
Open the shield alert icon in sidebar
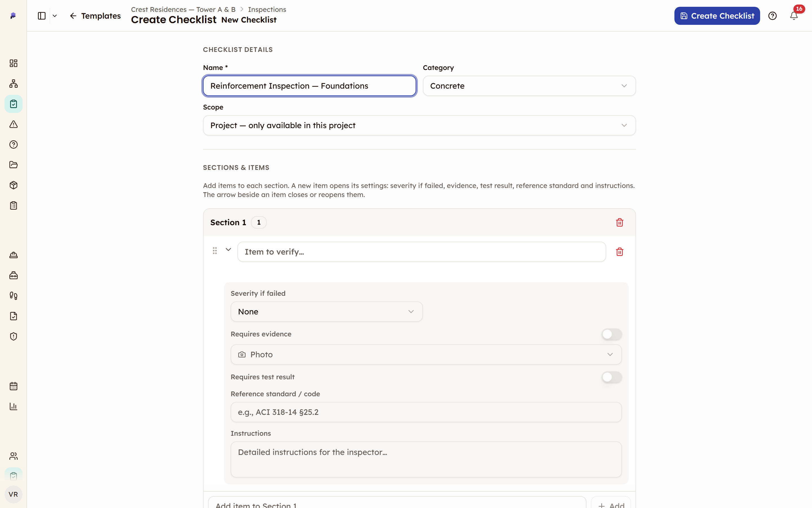(x=14, y=337)
